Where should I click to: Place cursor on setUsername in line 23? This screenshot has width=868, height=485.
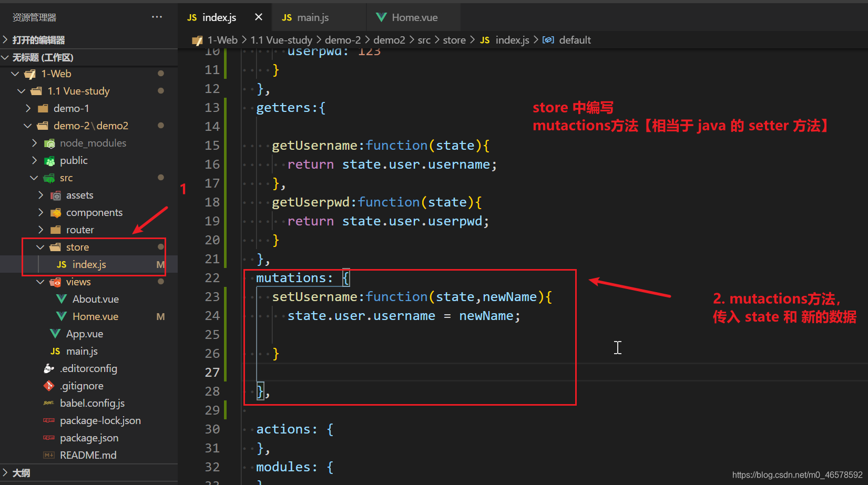click(315, 297)
